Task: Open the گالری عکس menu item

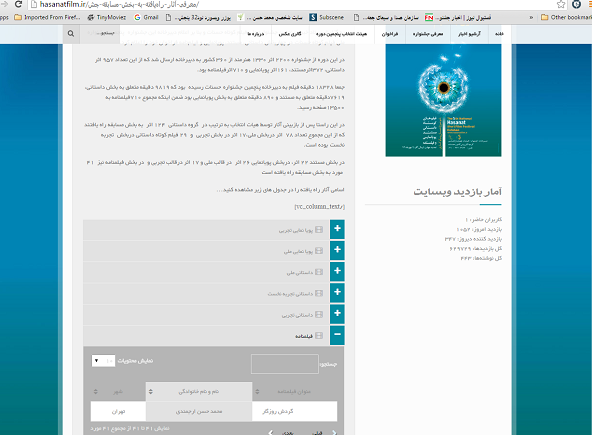Action: tap(290, 34)
